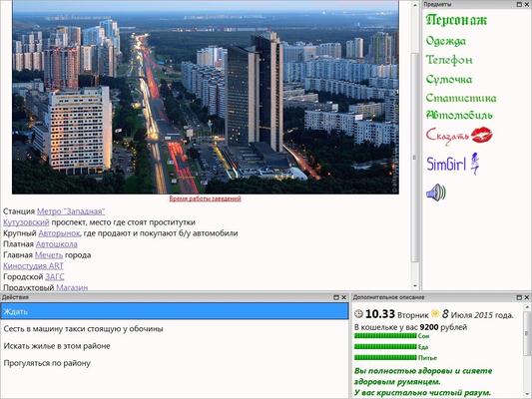Click the description panel scroll down arrow
The image size is (532, 399).
(x=527, y=394)
